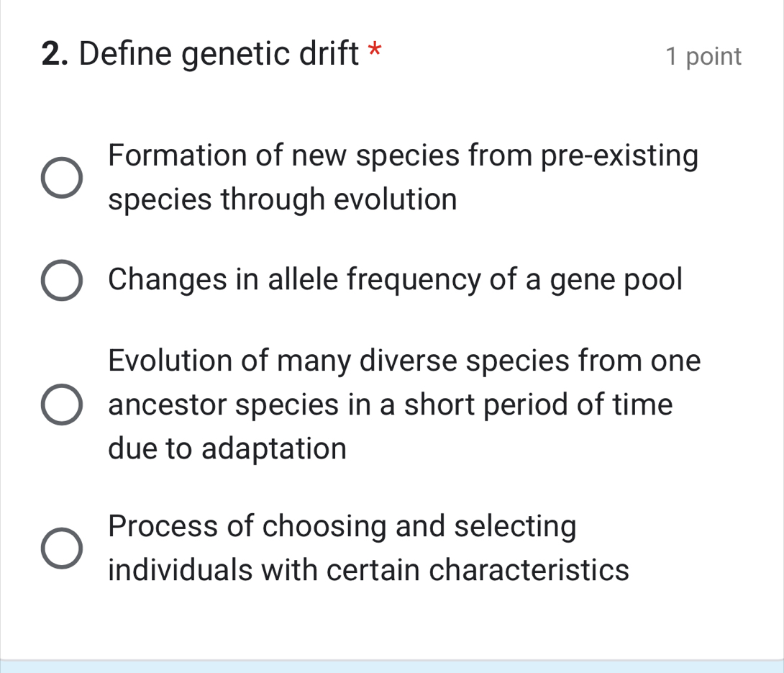The width and height of the screenshot is (784, 673).
Task: Select 'Formation of new species from pre-existing species'
Action: [60, 176]
